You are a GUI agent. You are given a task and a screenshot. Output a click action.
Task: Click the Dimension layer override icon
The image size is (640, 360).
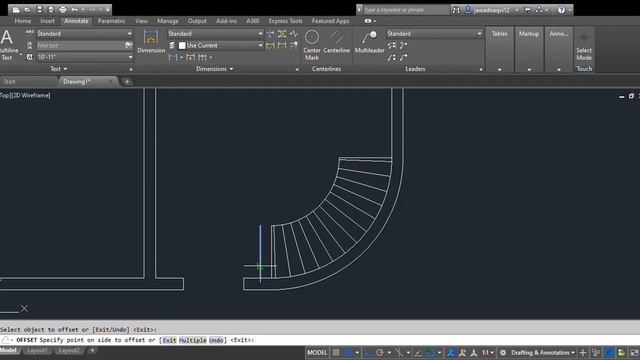pos(172,45)
